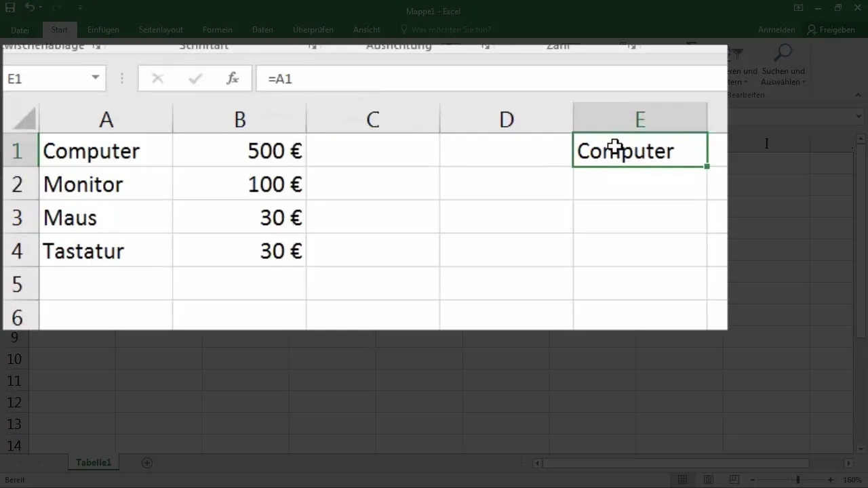Open Suchen und Auswählen menu
This screenshot has width=868, height=488.
783,76
